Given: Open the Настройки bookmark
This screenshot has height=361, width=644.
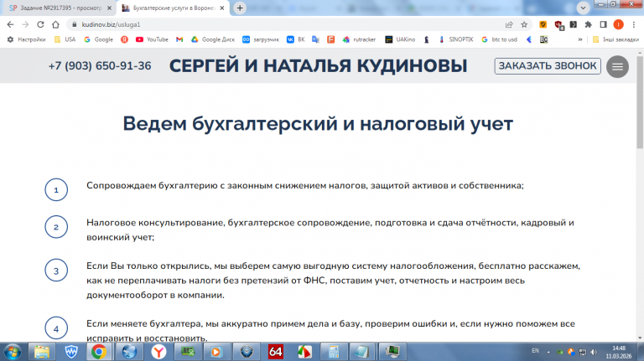Looking at the screenshot, I should [x=26, y=39].
